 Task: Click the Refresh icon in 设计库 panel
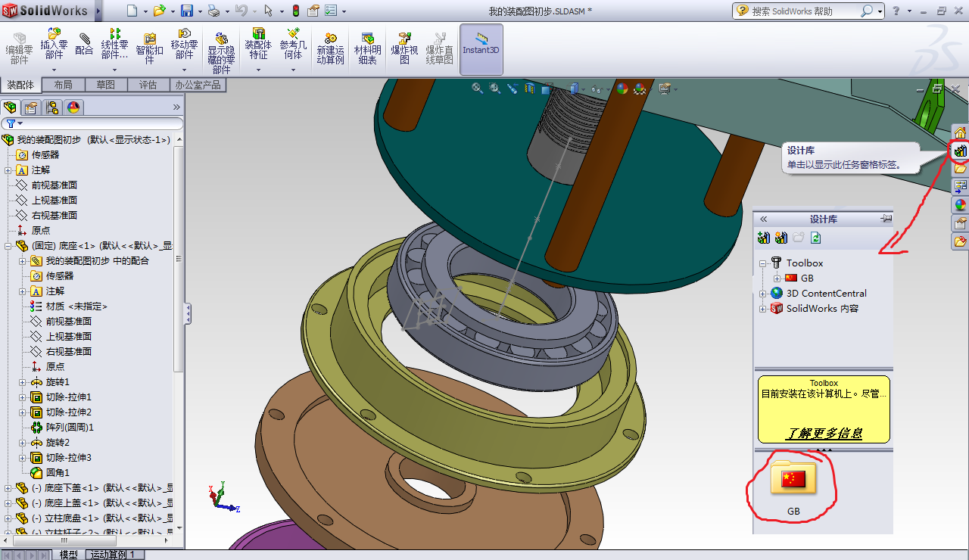click(815, 238)
